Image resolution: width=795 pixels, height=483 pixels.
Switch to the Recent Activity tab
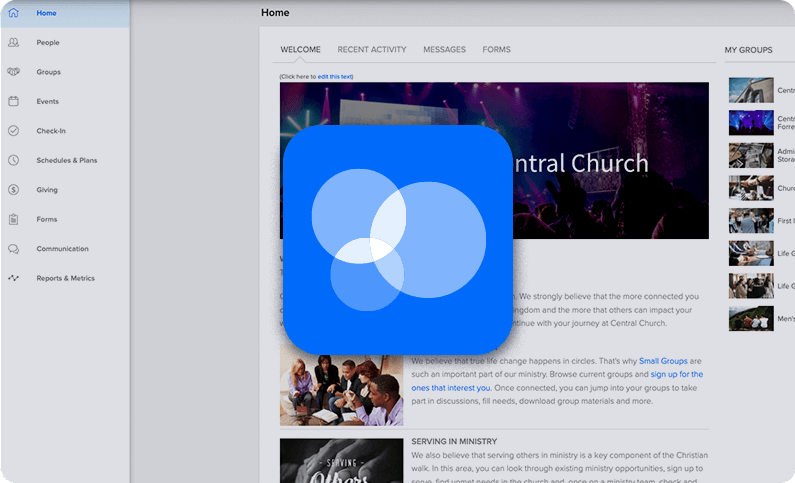pyautogui.click(x=372, y=49)
